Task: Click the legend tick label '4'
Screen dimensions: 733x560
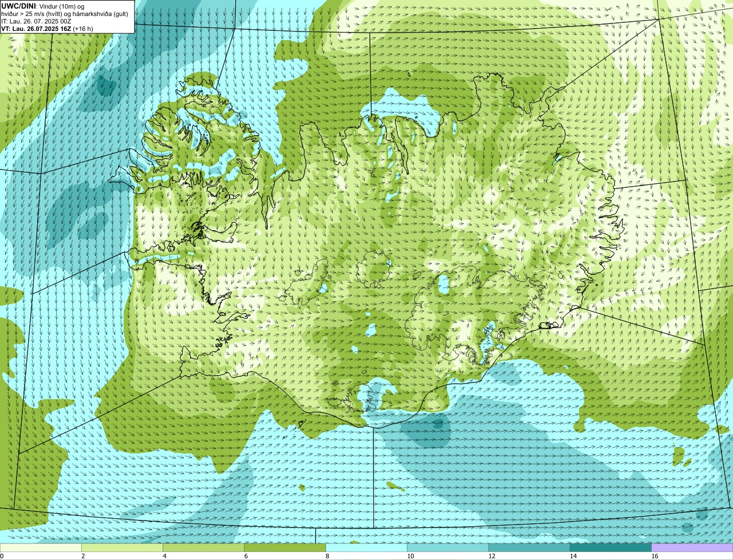Action: coord(164,556)
